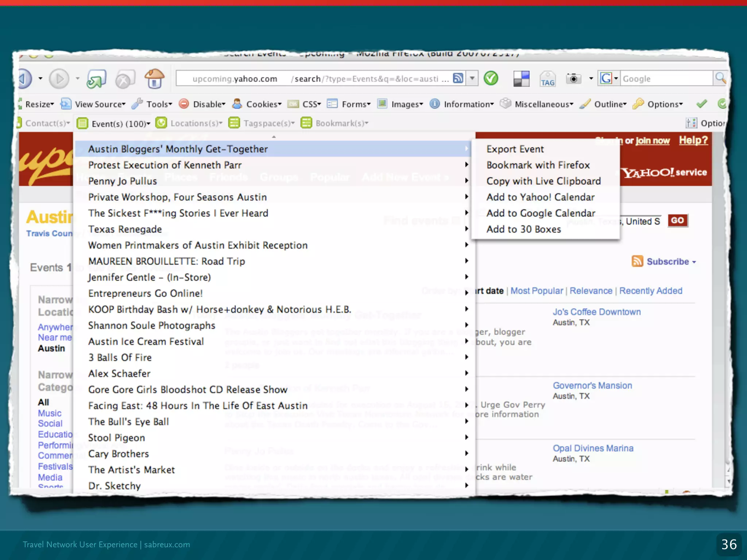Click the window-tiles toolbar icon
747x560 pixels.
(521, 79)
